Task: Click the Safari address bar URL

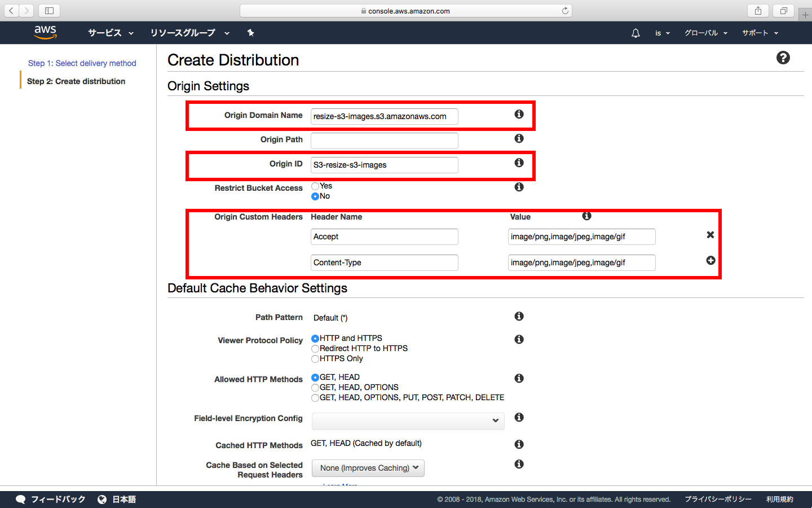Action: point(406,11)
